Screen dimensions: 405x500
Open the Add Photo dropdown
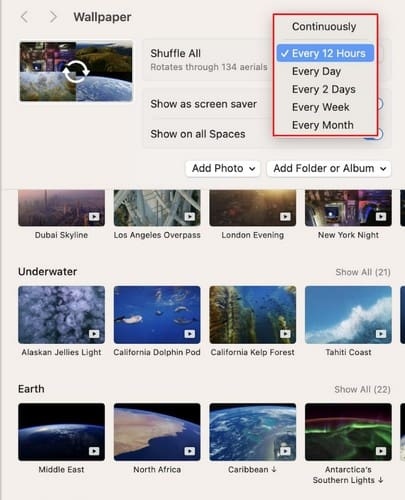point(223,168)
